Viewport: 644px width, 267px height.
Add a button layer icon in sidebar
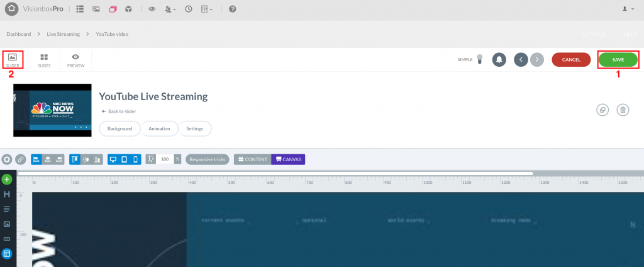pyautogui.click(x=6, y=239)
